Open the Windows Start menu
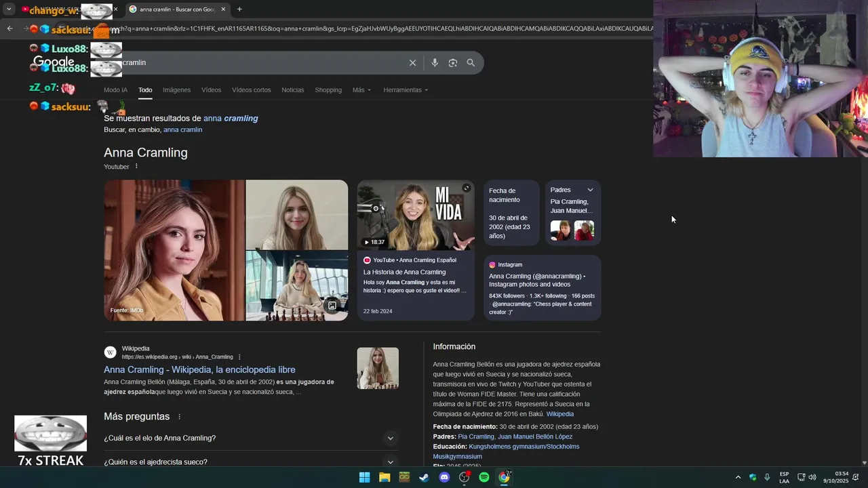The image size is (868, 488). [x=364, y=477]
